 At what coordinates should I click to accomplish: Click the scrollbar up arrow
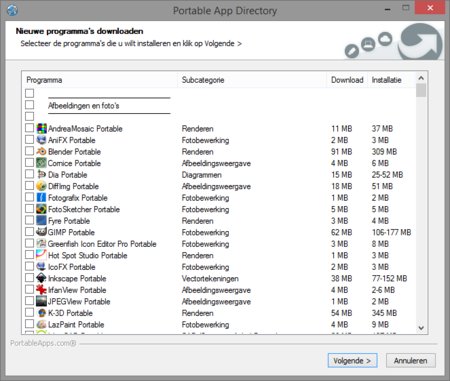pos(421,78)
